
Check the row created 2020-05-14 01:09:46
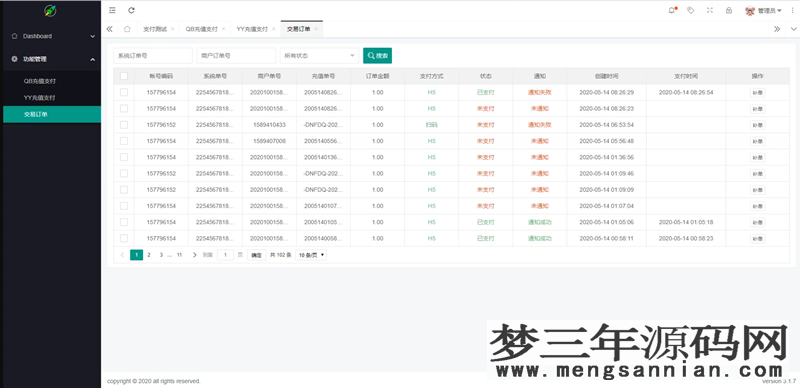click(124, 174)
